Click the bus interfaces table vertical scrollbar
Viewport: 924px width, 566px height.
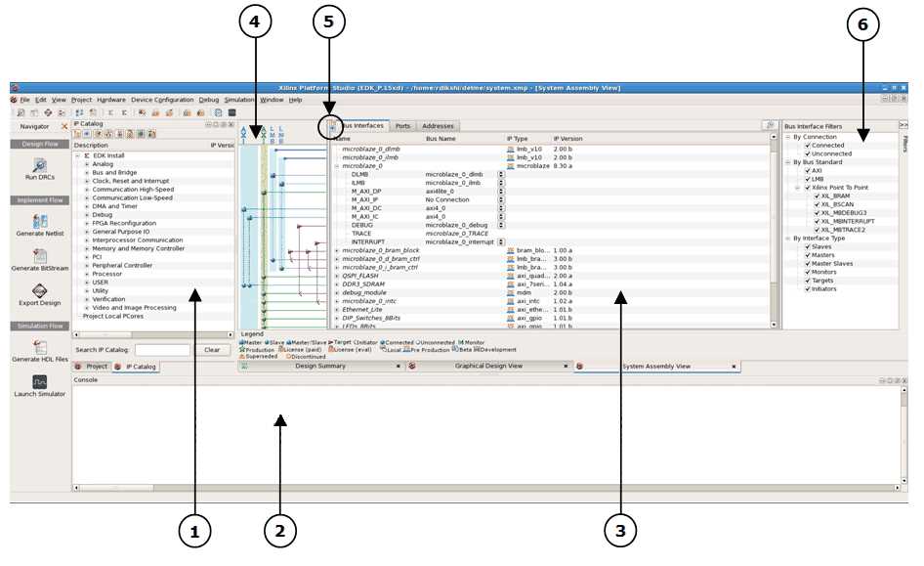click(x=774, y=231)
